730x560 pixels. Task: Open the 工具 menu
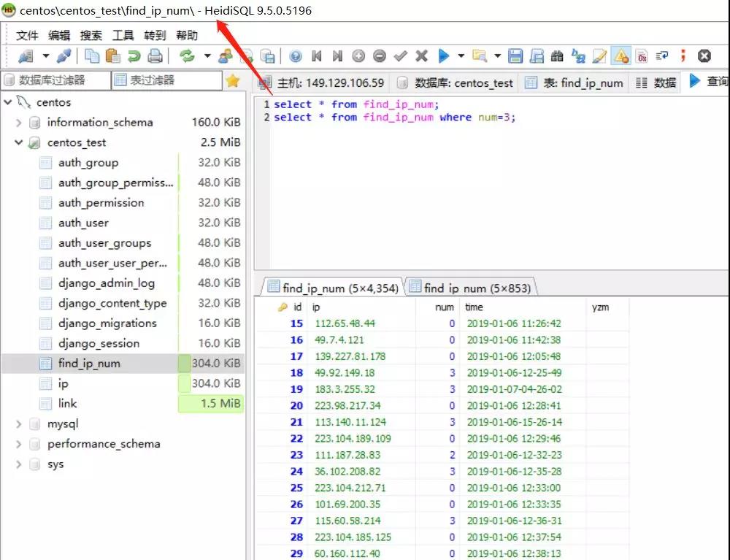click(123, 35)
